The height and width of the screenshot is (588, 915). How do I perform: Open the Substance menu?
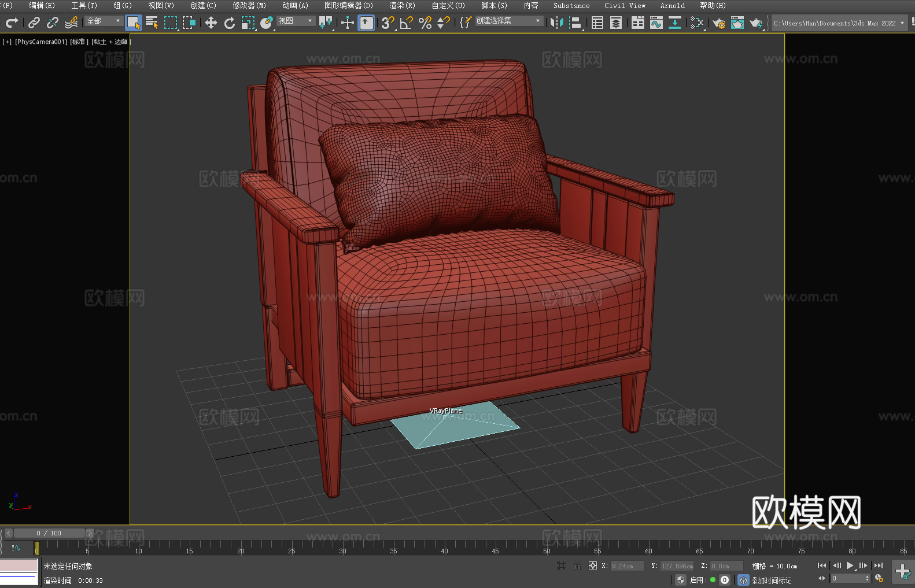[571, 5]
